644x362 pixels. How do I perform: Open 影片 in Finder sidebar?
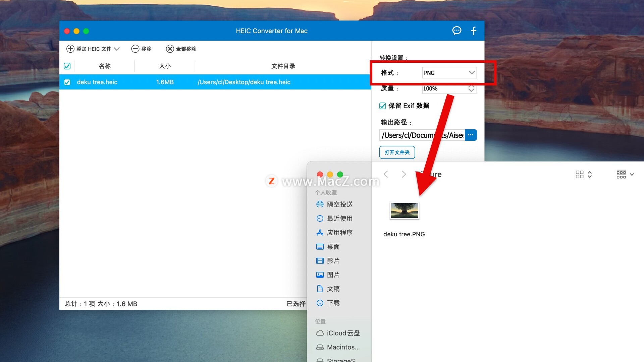(x=328, y=261)
